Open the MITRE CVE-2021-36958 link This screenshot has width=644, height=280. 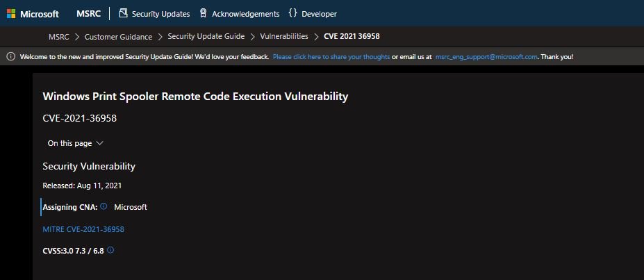[x=83, y=229]
